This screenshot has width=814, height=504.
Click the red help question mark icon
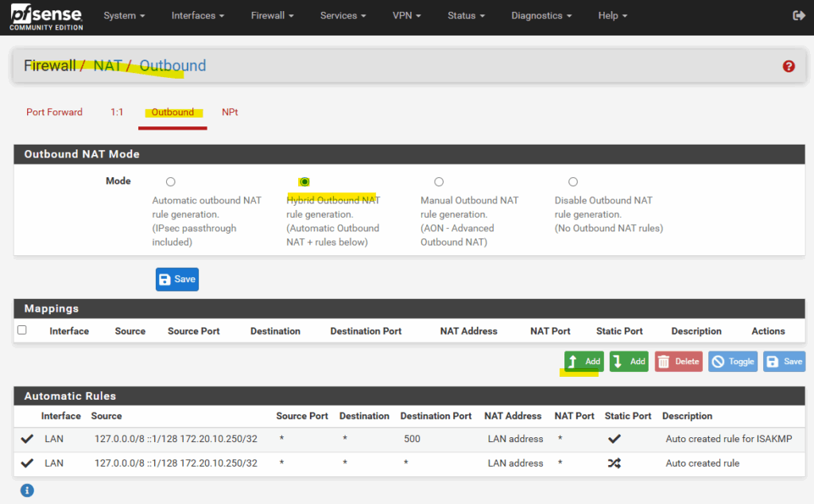point(789,66)
